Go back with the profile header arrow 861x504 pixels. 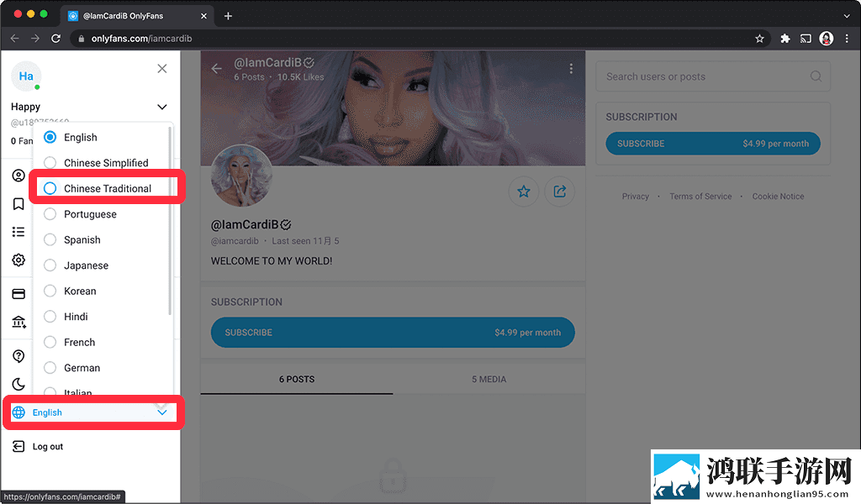click(217, 69)
